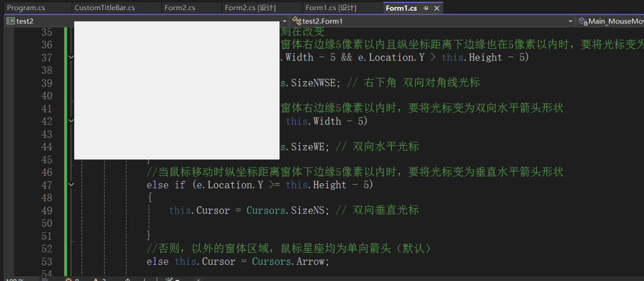Click the warning count icon in status bar
Screen dimensions: 644x281
pos(96,280)
